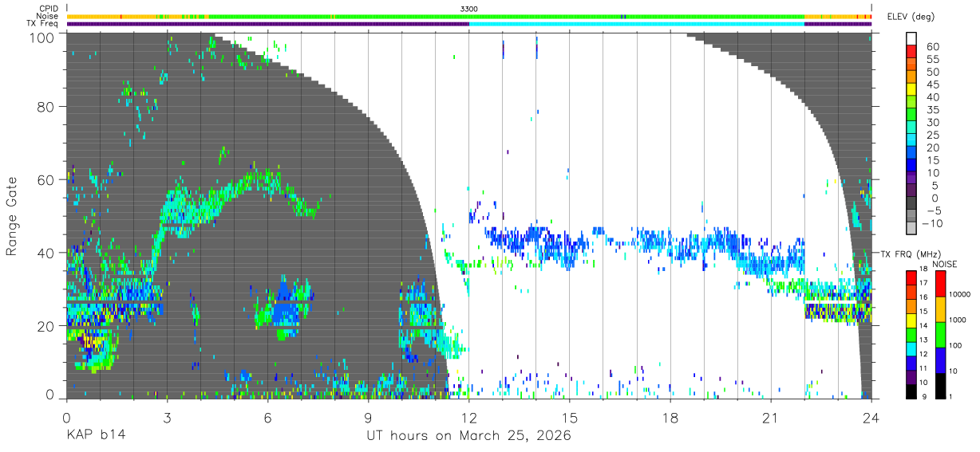
Task: Click the x-axis tick label 18
Action: tap(670, 418)
